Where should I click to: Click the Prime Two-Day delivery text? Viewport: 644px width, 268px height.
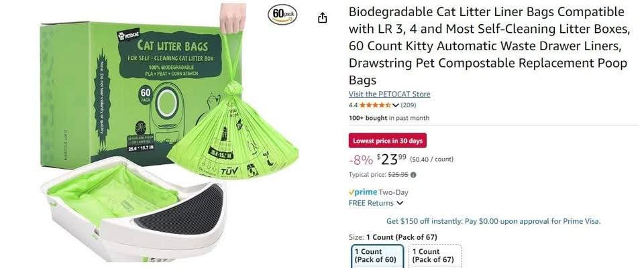pos(378,192)
